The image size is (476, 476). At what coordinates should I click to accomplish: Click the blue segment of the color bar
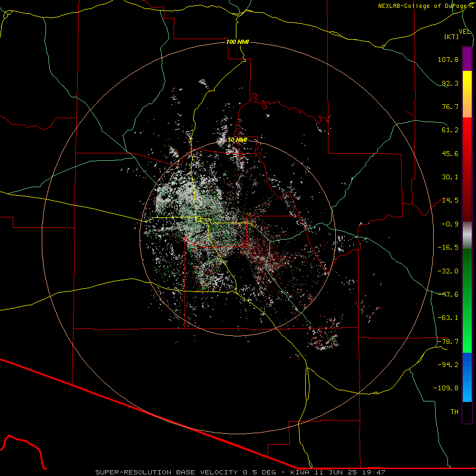467,377
